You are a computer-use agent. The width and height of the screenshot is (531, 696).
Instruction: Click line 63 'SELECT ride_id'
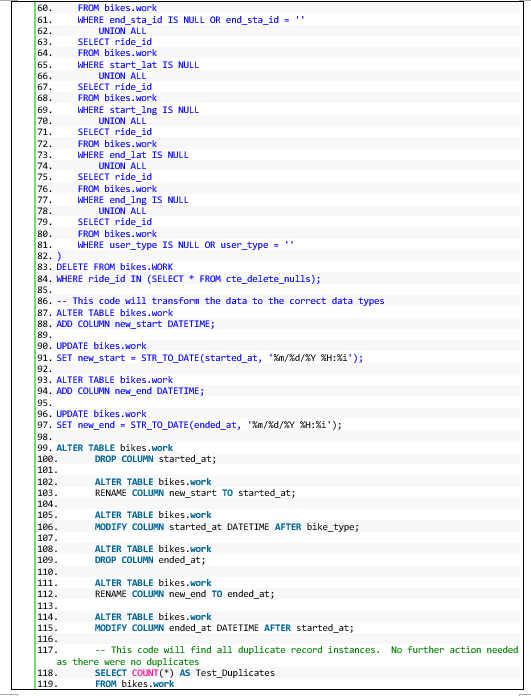[115, 42]
